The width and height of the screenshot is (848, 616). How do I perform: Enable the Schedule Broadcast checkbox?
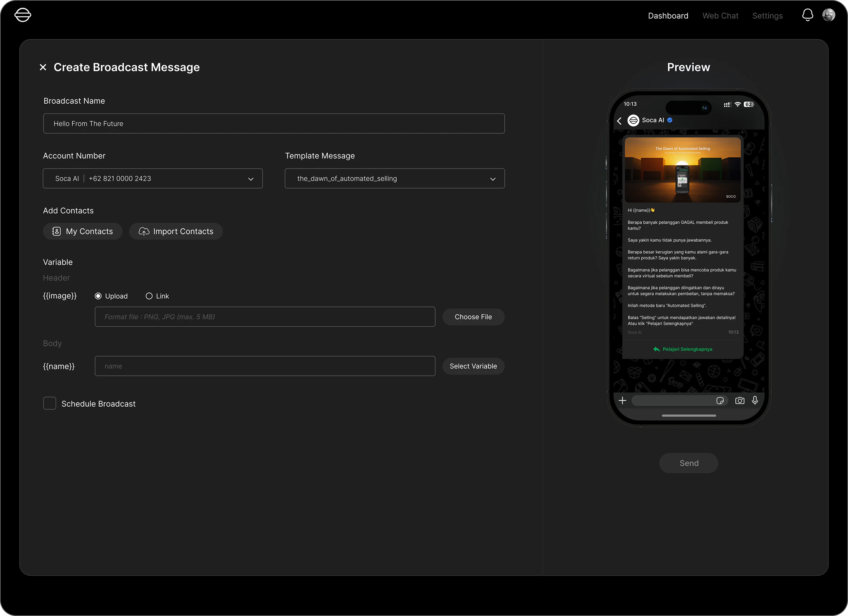(50, 403)
